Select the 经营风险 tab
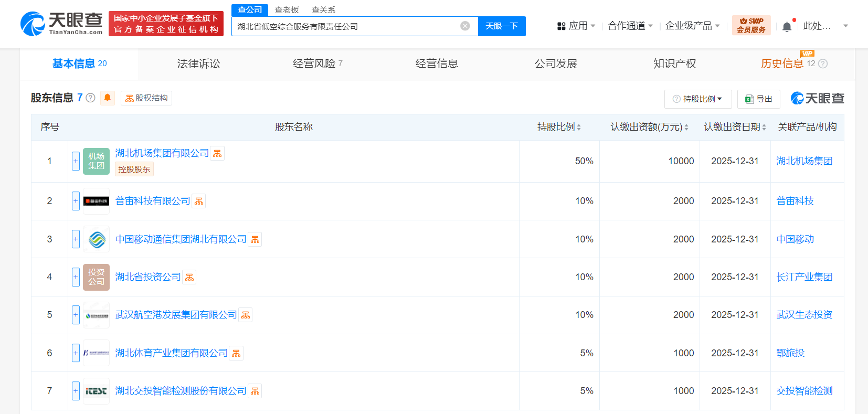 click(x=317, y=64)
